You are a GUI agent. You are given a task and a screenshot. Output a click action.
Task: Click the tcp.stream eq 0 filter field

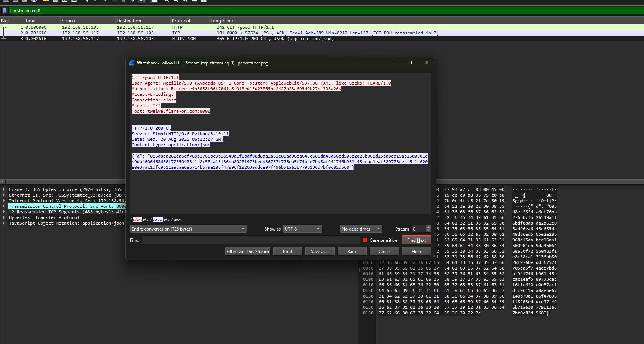point(299,11)
